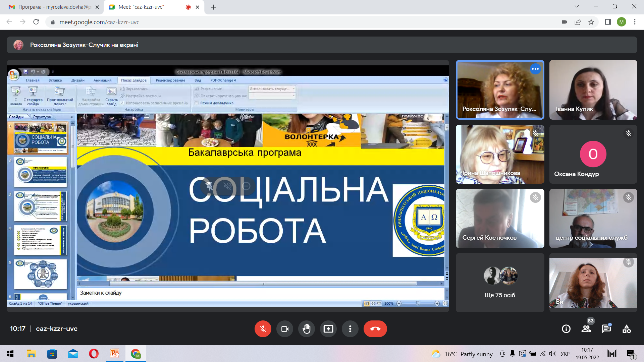Raise hand in the meeting
The width and height of the screenshot is (644, 362).
306,329
